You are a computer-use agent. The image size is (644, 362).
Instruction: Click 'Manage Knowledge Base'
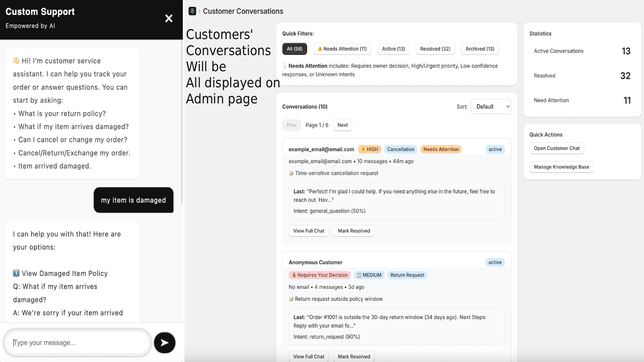pos(561,167)
